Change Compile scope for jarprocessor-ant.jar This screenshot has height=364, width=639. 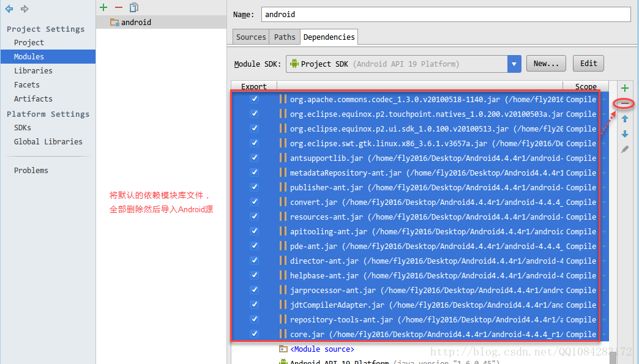(581, 291)
